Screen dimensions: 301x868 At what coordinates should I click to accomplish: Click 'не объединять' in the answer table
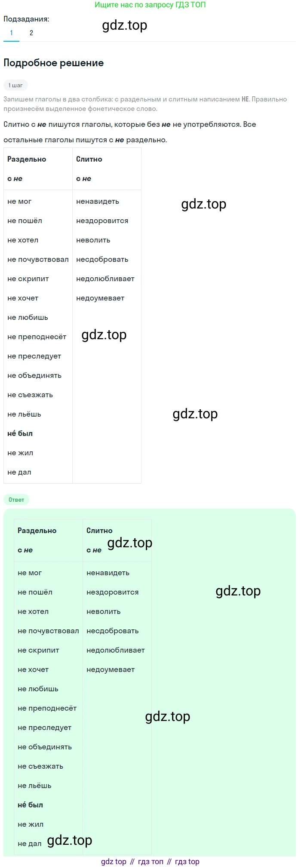click(45, 747)
